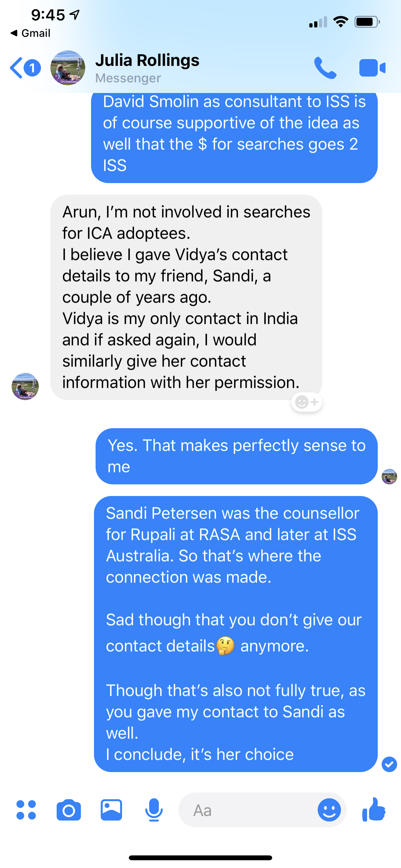Start a voice call with Julia Rollings
This screenshot has height=868, width=401.
pyautogui.click(x=325, y=68)
